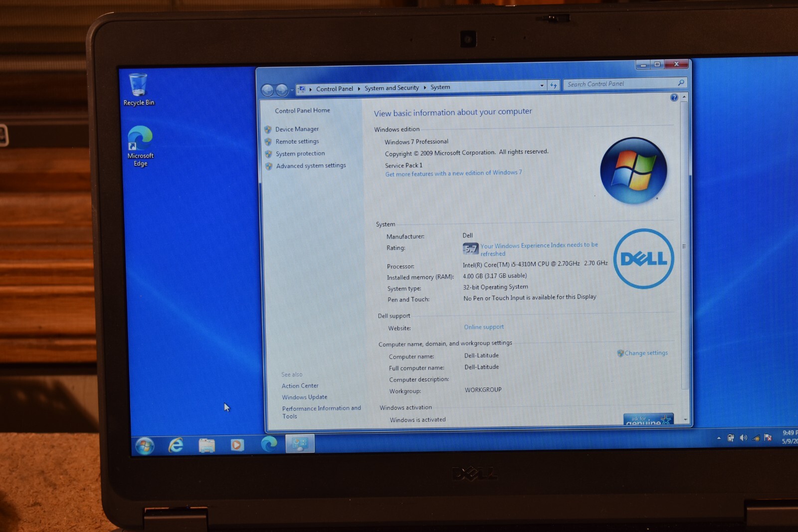Open the volume speaker tray icon
Image resolution: width=798 pixels, height=532 pixels.
(743, 438)
